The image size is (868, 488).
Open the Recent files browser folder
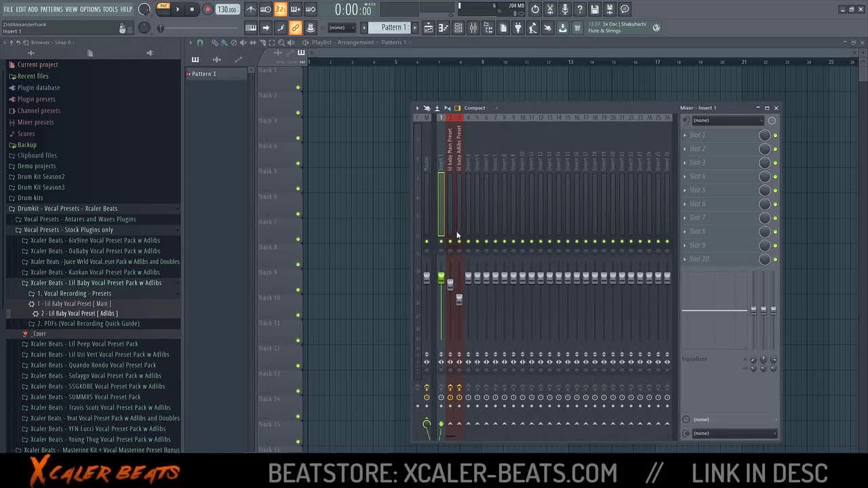coord(33,76)
